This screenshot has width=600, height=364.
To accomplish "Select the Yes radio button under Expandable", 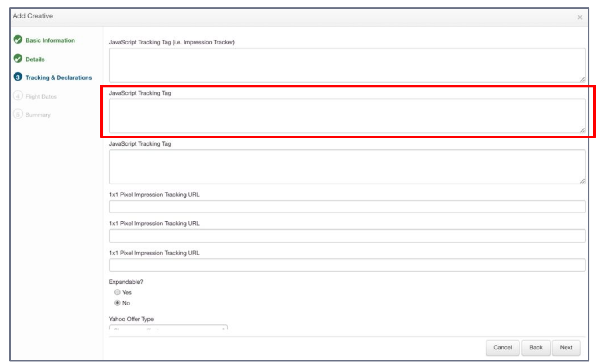I will pos(117,292).
